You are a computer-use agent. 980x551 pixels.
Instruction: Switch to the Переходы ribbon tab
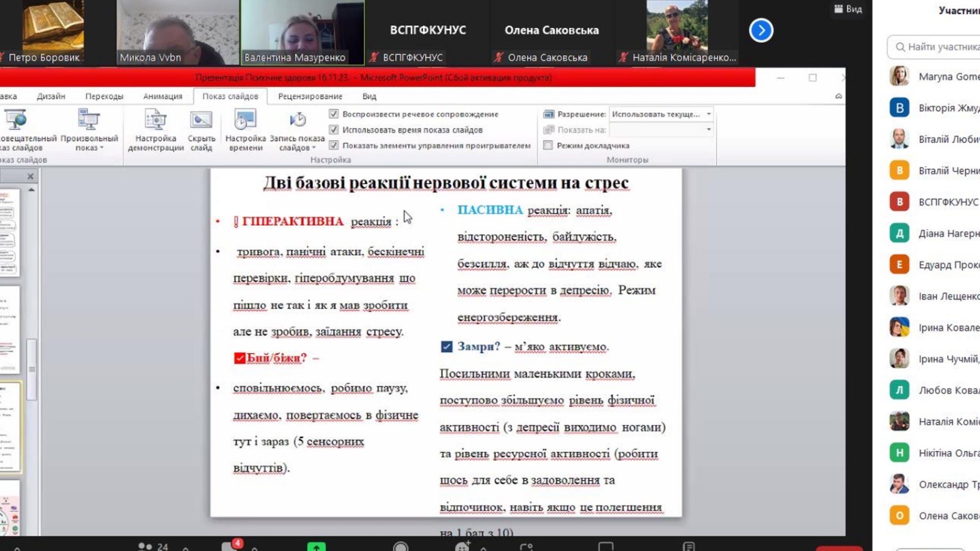[104, 96]
